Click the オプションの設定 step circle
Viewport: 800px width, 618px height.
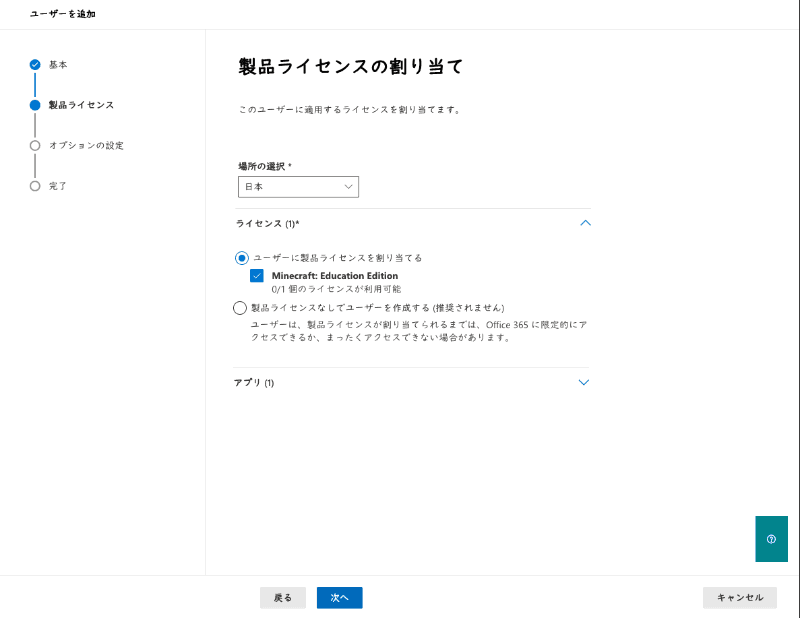click(35, 145)
